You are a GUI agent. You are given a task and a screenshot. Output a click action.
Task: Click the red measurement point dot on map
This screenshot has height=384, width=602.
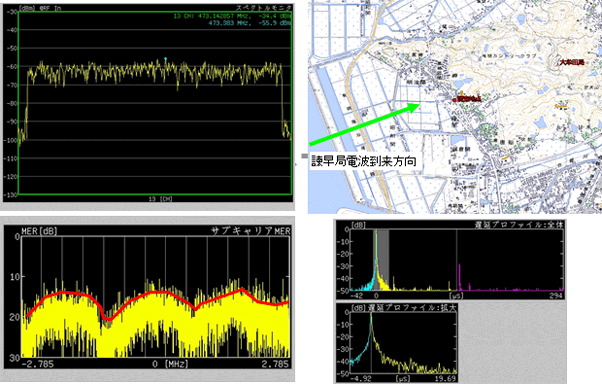pos(454,100)
